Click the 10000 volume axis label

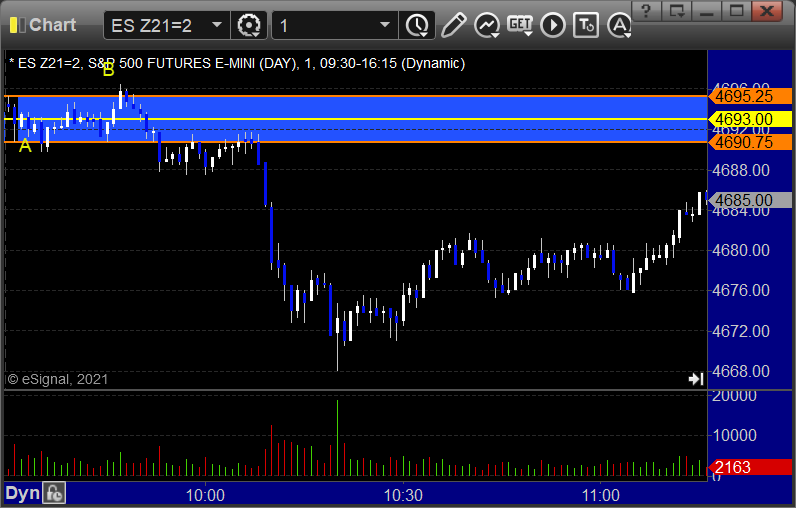(735, 435)
